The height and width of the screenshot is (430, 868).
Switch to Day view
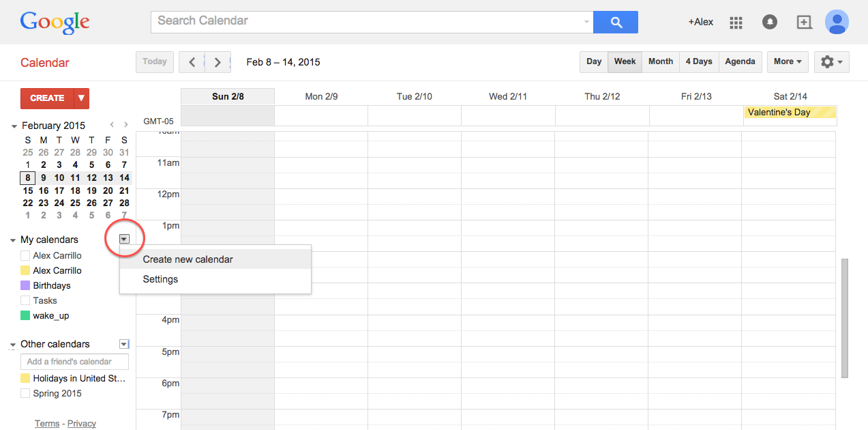point(594,61)
